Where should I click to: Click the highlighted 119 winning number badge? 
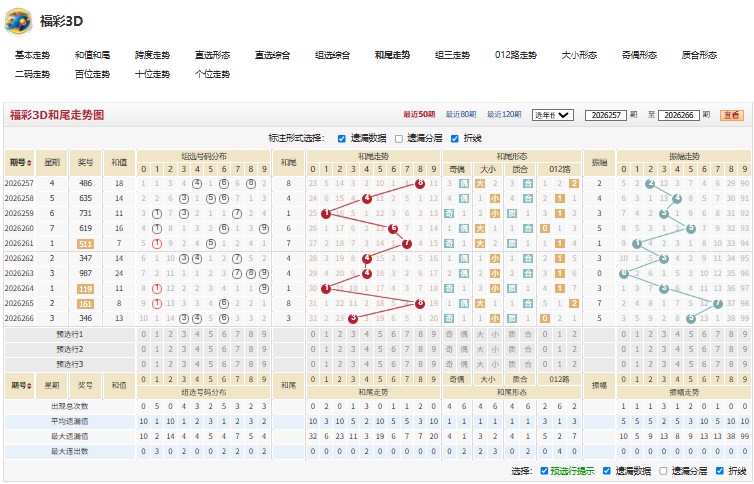pos(85,289)
